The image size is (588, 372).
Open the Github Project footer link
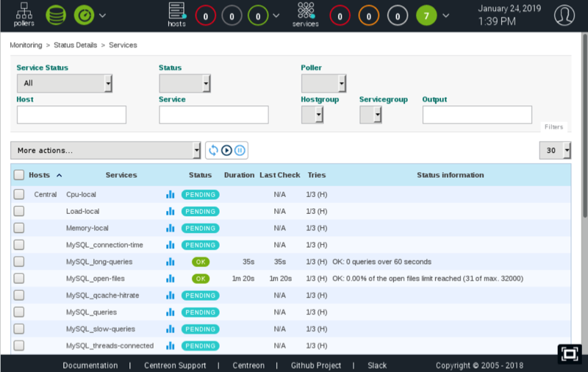coord(315,365)
